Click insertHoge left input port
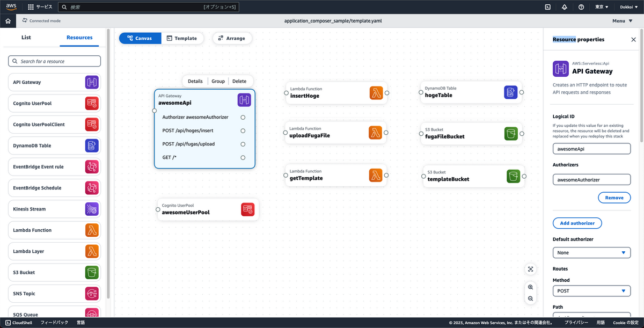Image resolution: width=644 pixels, height=328 pixels. (286, 92)
